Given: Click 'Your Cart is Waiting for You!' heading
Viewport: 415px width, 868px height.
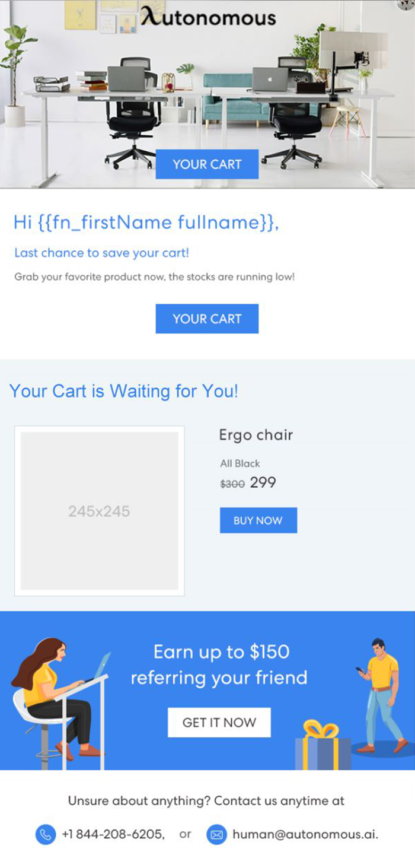Looking at the screenshot, I should [x=124, y=392].
